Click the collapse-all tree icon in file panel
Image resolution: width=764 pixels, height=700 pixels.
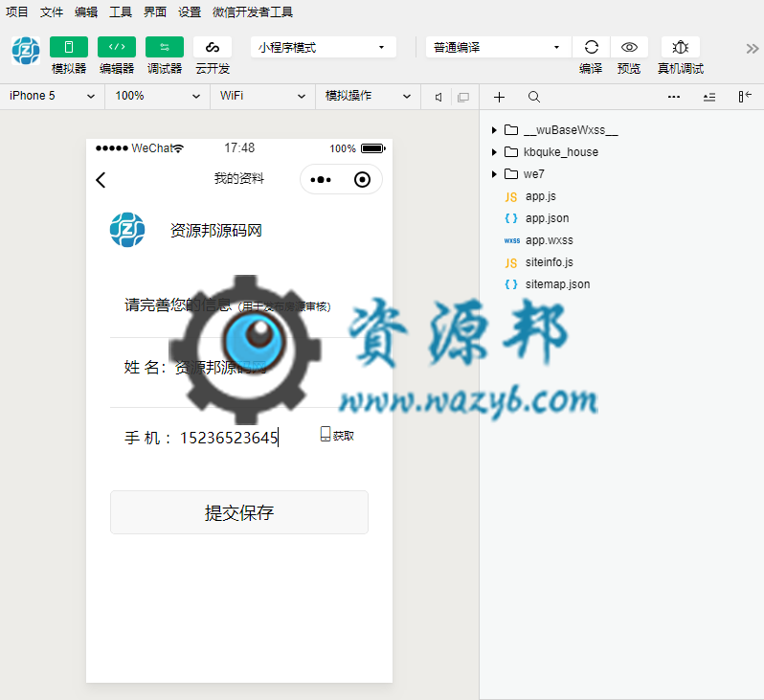pyautogui.click(x=709, y=97)
